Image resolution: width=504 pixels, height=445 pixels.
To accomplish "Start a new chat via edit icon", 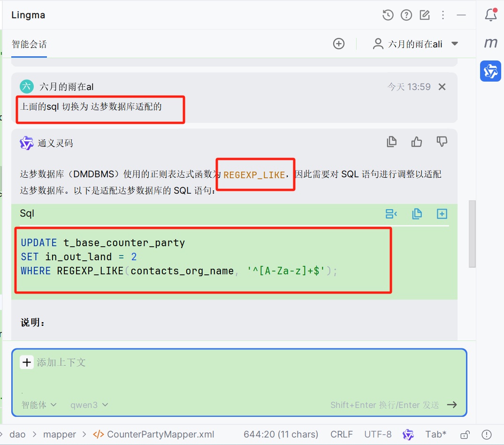I will tap(424, 15).
